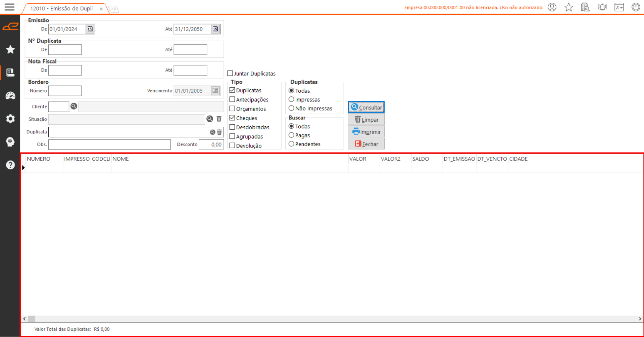This screenshot has width=644, height=337.
Task: Click the grid horizontal scrollbar right arrow
Action: [640, 319]
